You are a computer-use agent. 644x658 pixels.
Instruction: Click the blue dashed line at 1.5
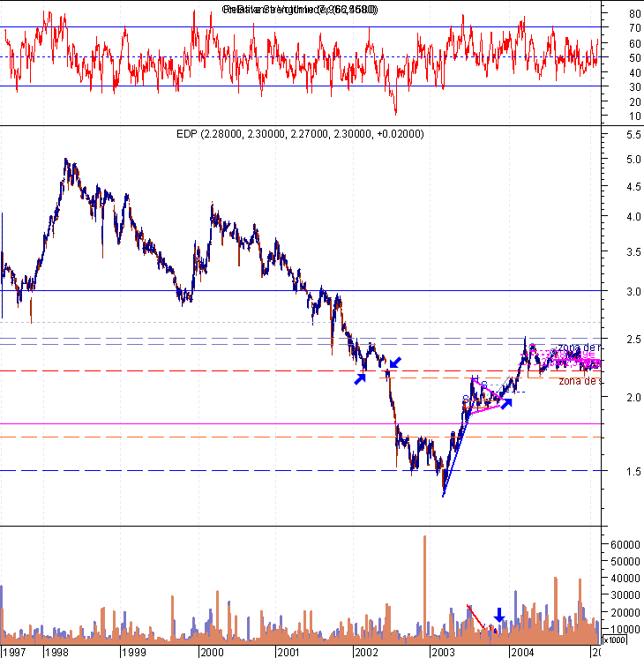301,470
